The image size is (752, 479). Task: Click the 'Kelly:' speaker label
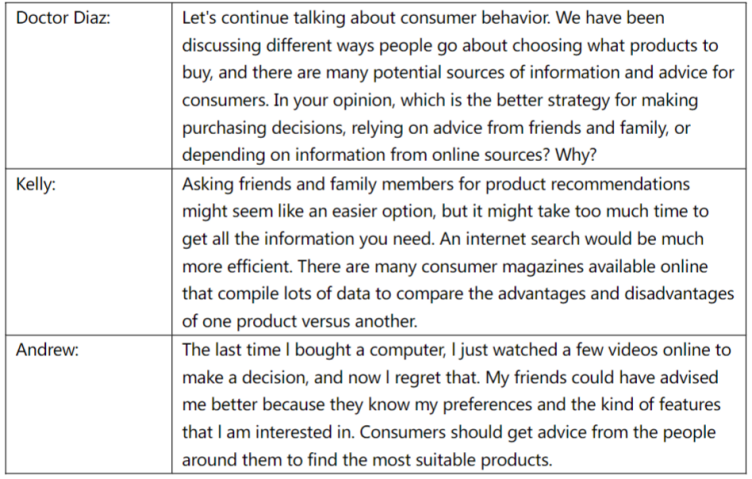(35, 184)
